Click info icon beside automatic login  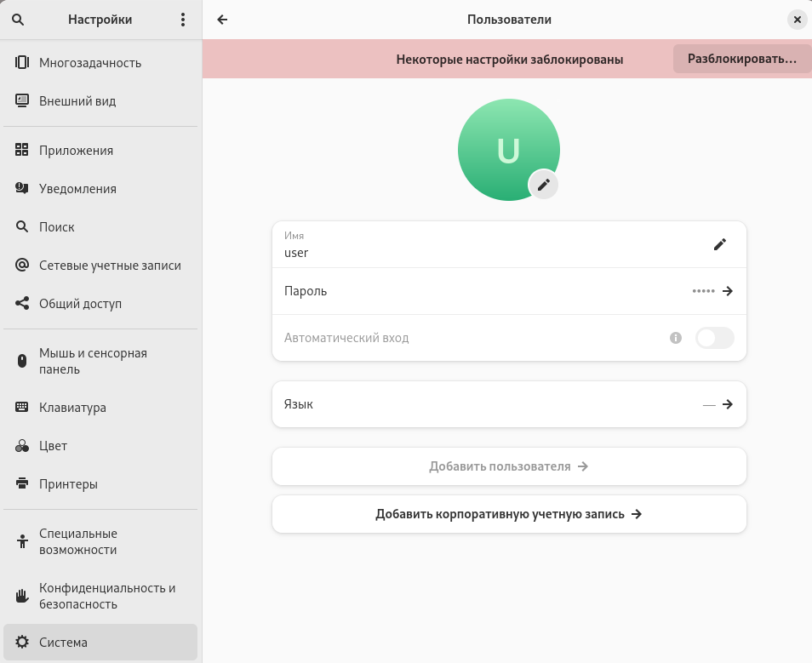[x=676, y=338]
